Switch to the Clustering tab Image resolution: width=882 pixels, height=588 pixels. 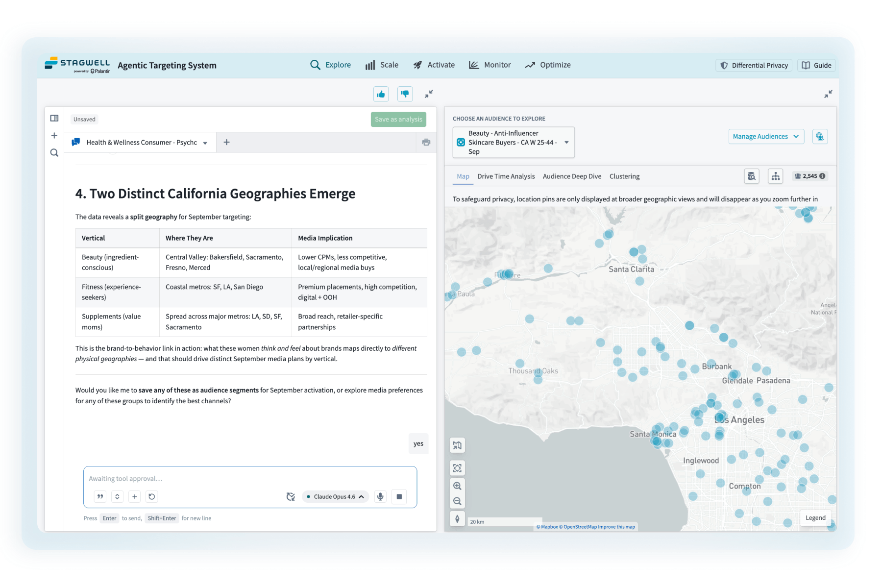click(x=624, y=176)
